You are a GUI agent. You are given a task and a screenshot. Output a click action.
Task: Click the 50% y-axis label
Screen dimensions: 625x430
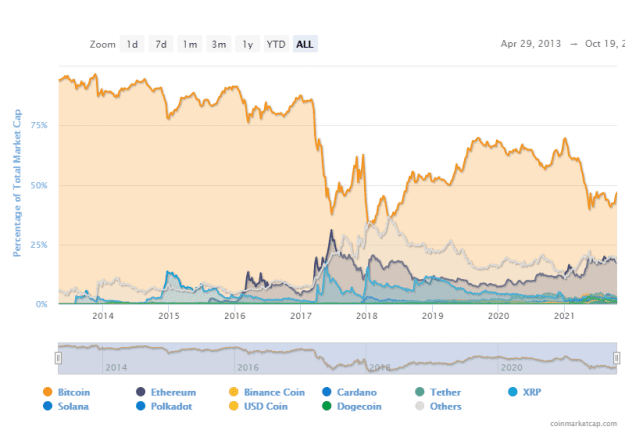pos(39,185)
